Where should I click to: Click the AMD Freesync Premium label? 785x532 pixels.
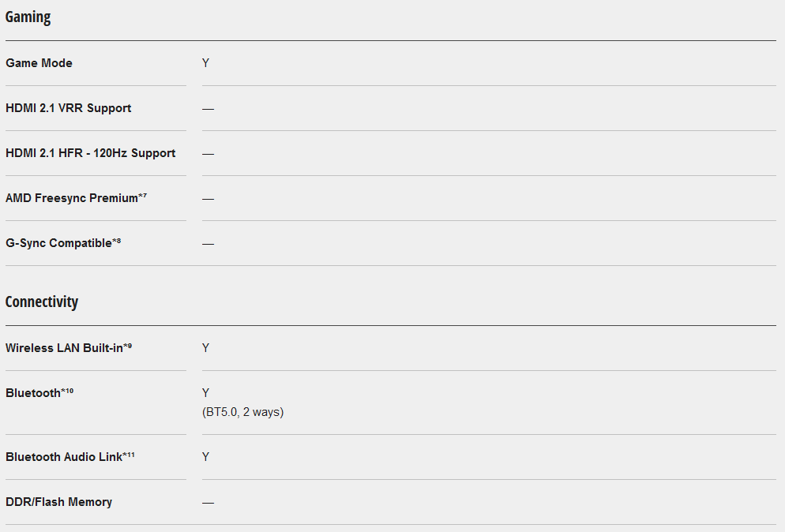pos(71,198)
